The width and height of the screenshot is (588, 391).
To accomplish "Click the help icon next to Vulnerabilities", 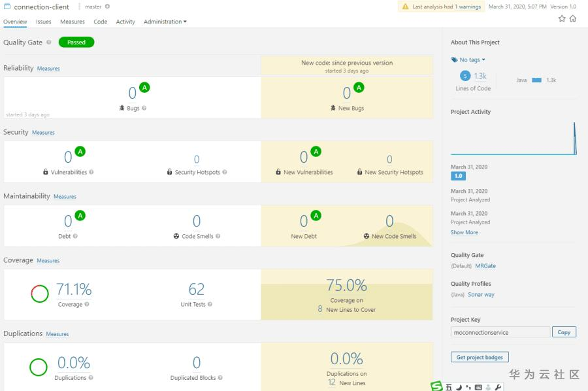I will click(91, 172).
